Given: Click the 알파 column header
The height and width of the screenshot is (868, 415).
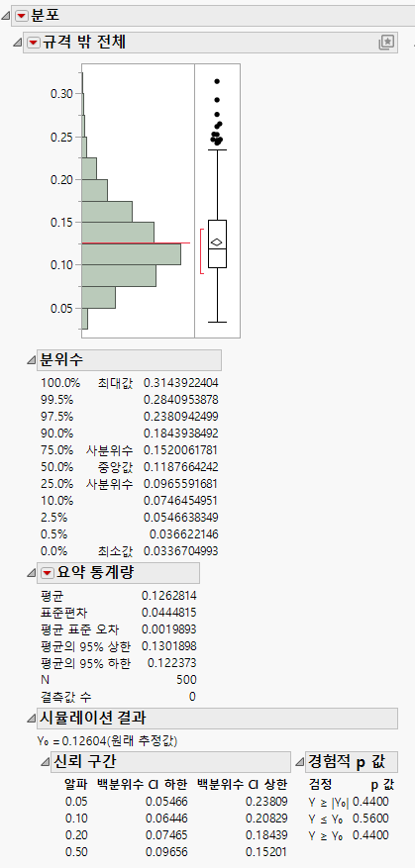Looking at the screenshot, I should pos(76,785).
